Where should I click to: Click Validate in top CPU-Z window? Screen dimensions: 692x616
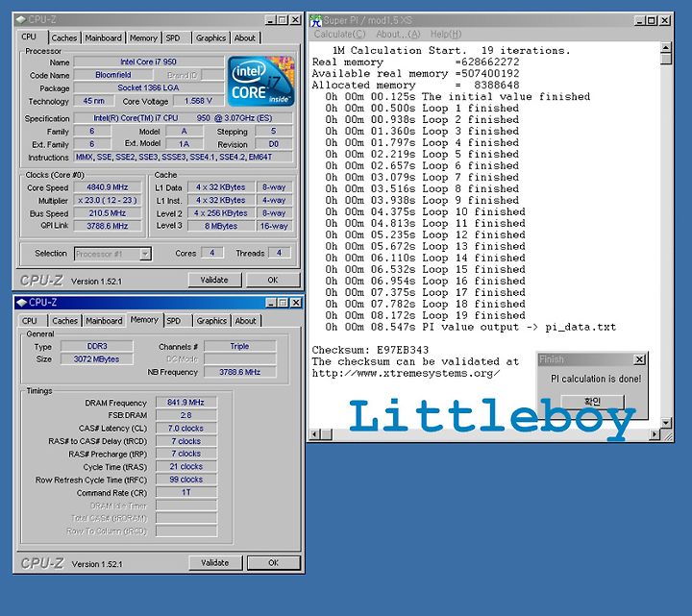coord(214,280)
